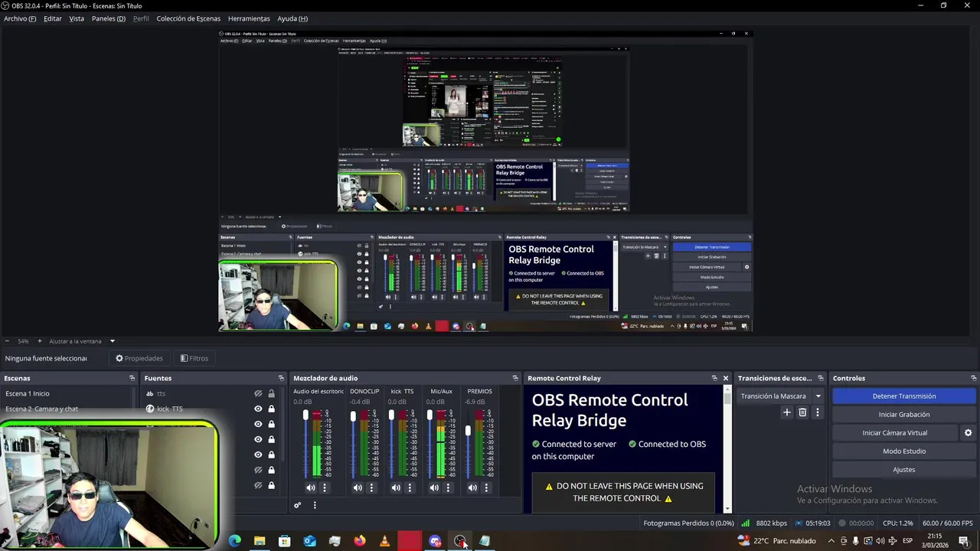Adjust the DONOCLIP volume fader
980x551 pixels.
coord(353,417)
